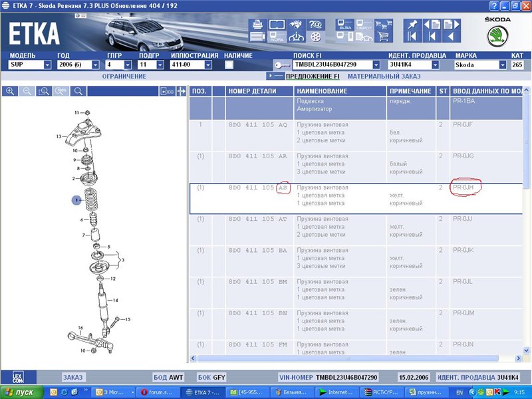Expand the ПОДГР dropdown
This screenshot has width=532, height=399.
pos(160,65)
